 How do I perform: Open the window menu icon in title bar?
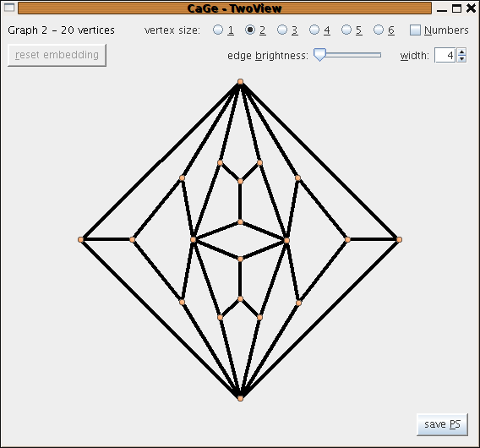(x=9, y=8)
